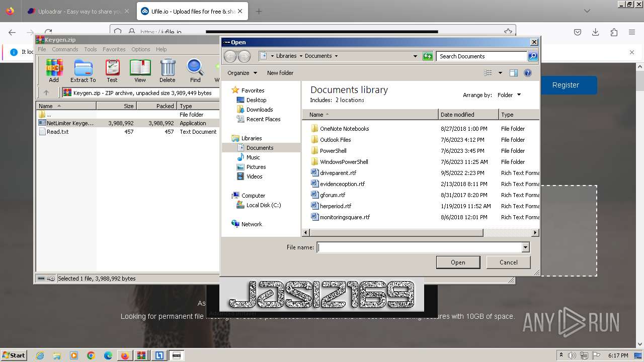Click the File name input field

click(x=420, y=247)
